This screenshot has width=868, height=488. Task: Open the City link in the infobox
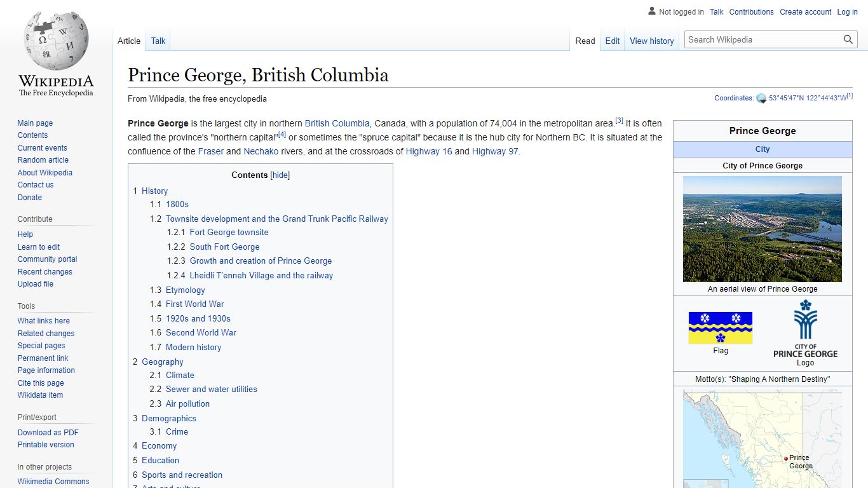click(763, 149)
